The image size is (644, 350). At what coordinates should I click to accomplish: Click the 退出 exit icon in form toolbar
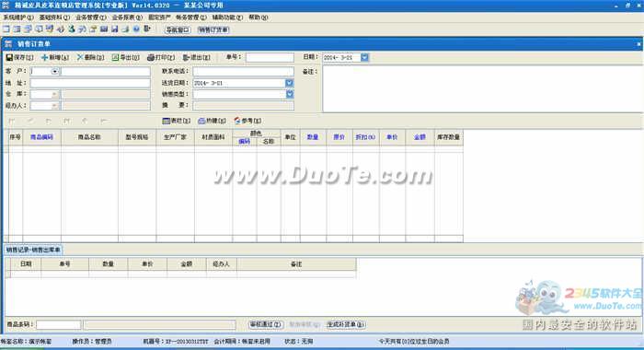pos(186,58)
